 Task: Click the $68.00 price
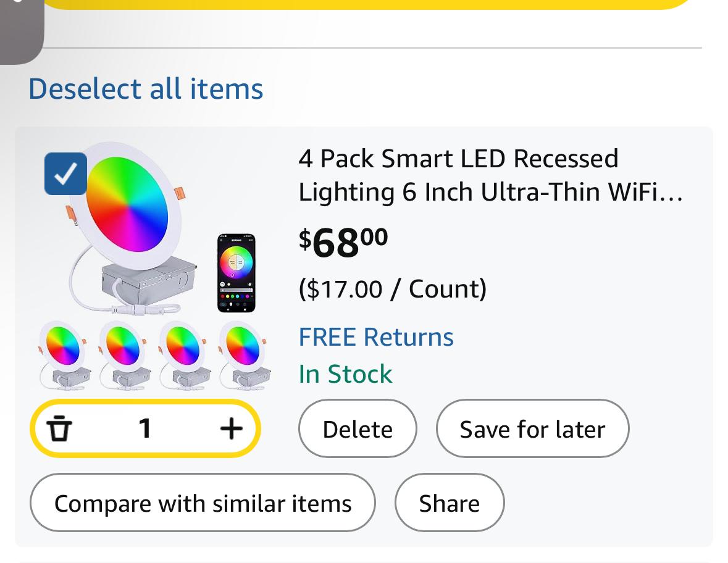point(343,243)
